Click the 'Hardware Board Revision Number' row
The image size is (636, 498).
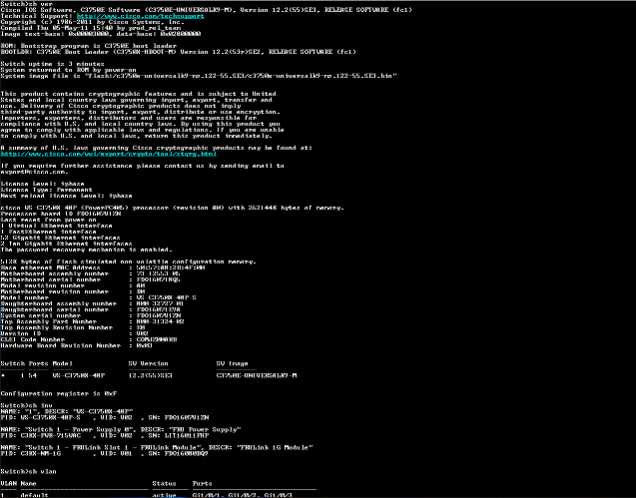tap(76, 346)
